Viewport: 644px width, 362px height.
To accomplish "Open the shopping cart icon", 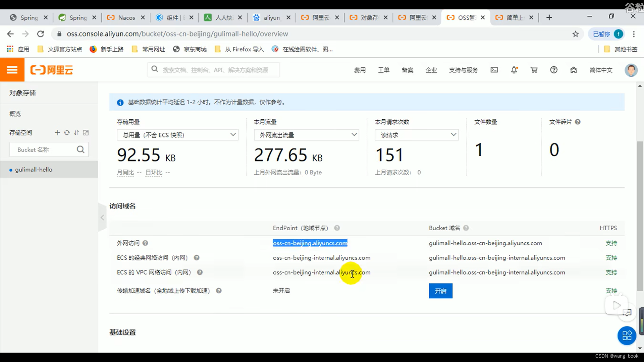I will [534, 70].
